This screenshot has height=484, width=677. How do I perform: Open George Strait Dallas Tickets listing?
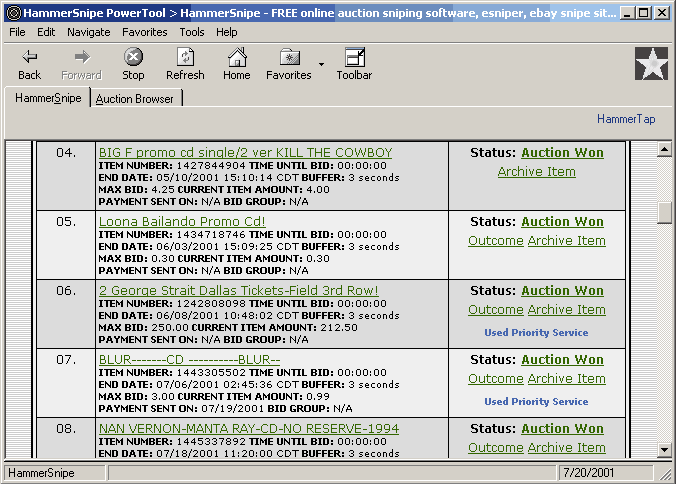coord(238,291)
